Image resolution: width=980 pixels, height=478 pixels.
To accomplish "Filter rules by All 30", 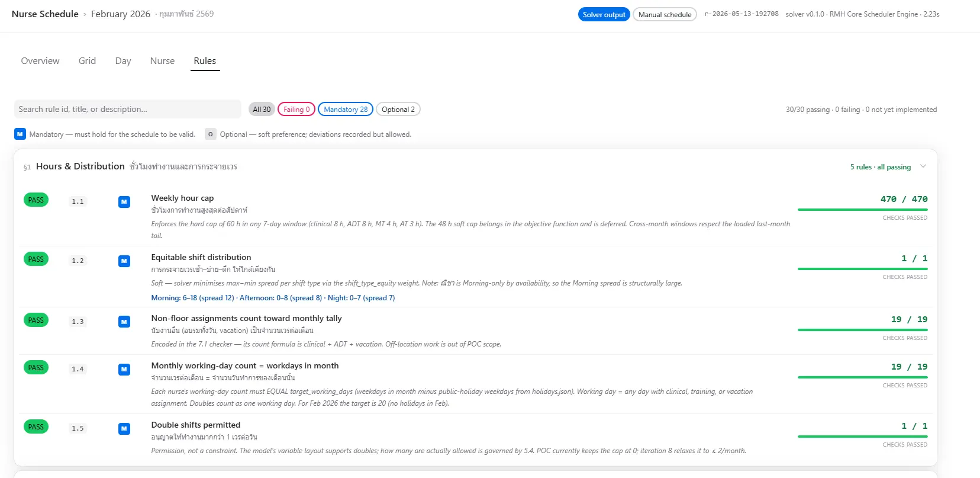I will tap(262, 109).
